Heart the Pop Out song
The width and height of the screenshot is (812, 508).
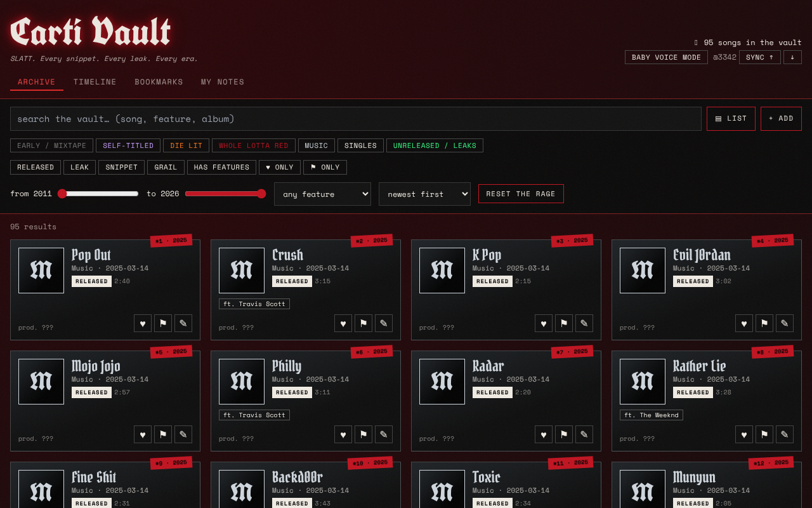click(x=143, y=323)
